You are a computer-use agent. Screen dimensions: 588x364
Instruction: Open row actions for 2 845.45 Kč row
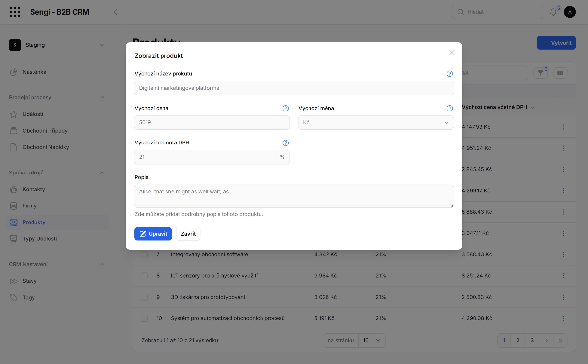(563, 169)
